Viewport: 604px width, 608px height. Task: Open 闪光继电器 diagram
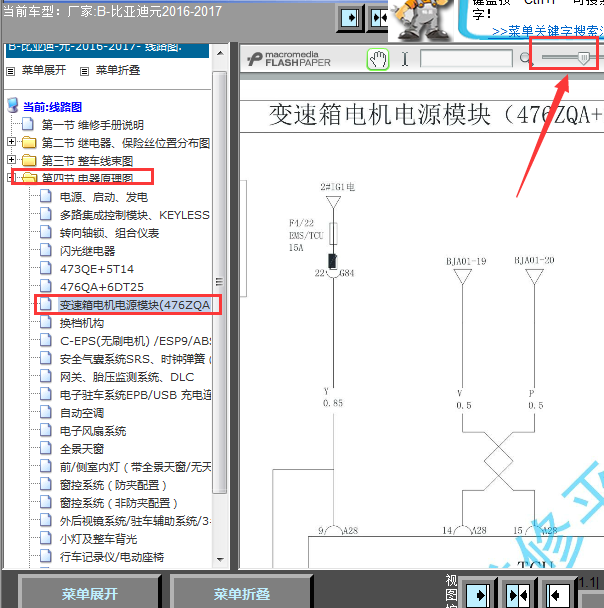click(87, 251)
